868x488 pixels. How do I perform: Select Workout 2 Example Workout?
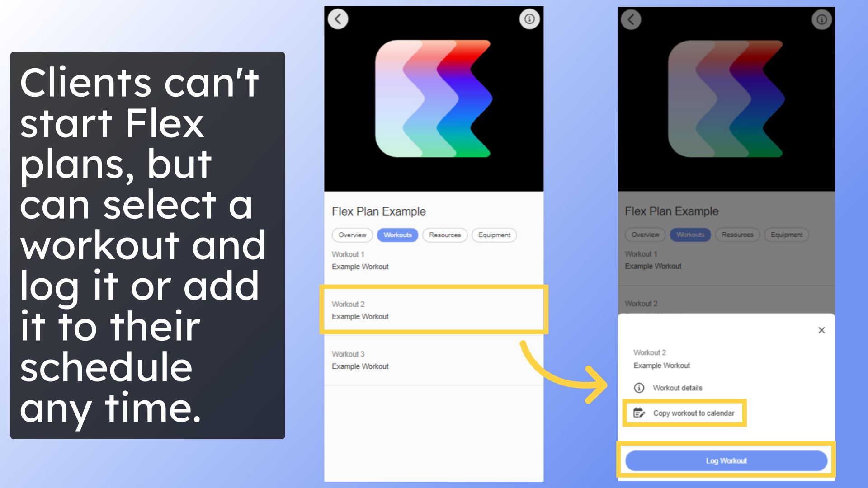point(433,310)
